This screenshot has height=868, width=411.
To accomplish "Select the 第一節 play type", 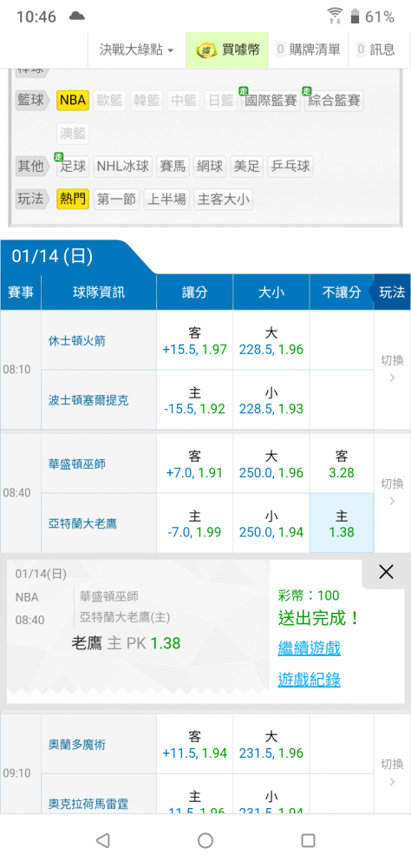I will point(116,199).
